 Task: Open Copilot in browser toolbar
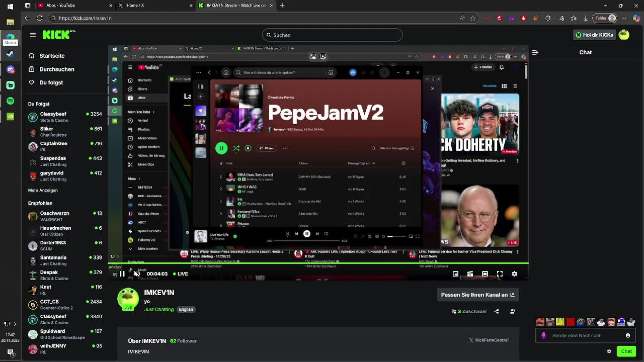636,18
